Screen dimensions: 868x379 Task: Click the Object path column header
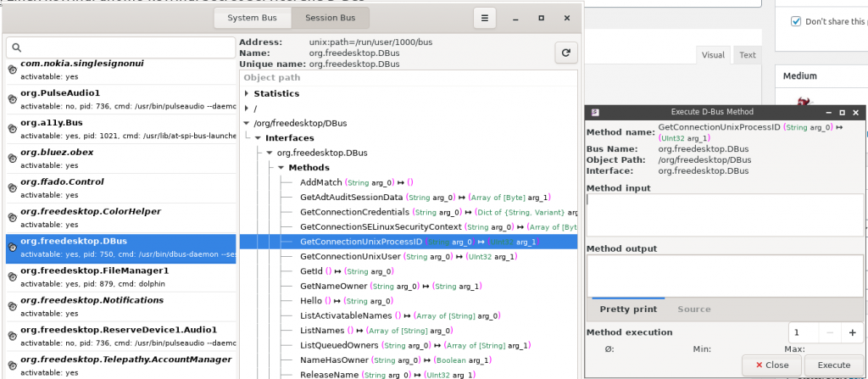(409, 77)
